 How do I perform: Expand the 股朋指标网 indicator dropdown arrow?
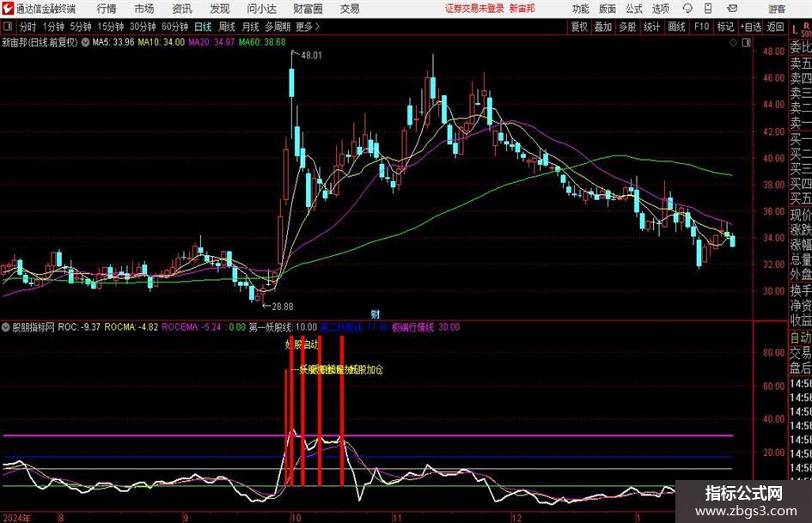click(6, 327)
